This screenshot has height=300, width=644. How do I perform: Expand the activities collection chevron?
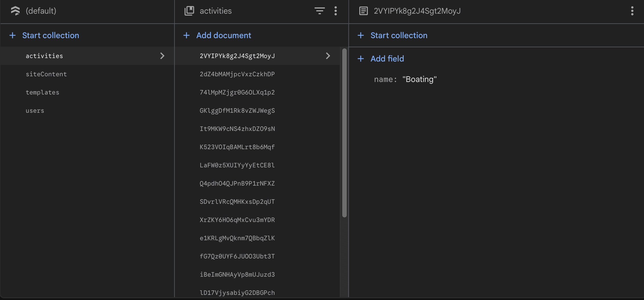click(162, 56)
